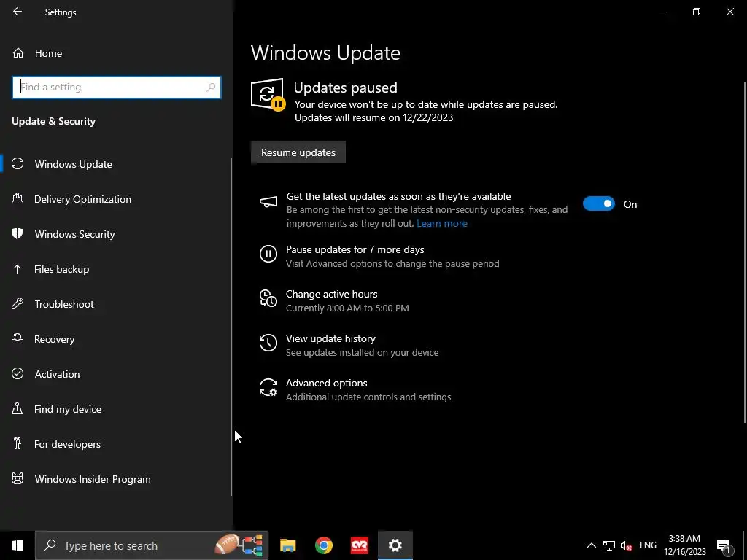This screenshot has width=747, height=560.
Task: Click the Files backup up-arrow icon
Action: click(18, 268)
